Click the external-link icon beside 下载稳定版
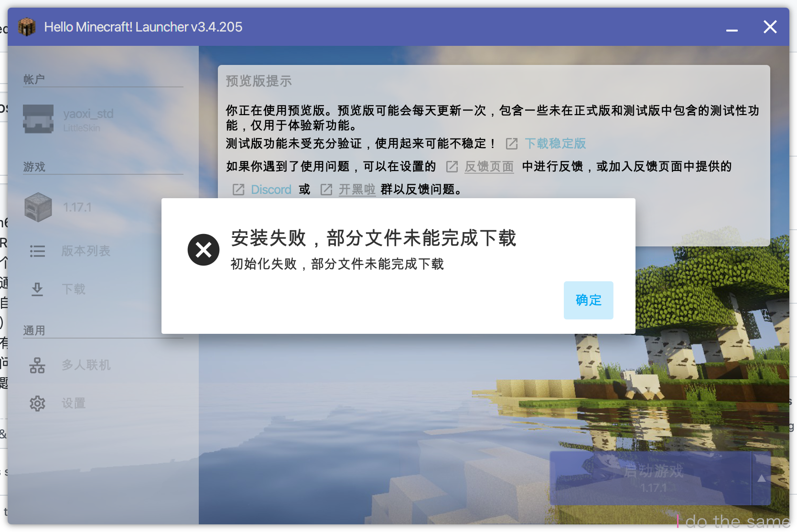 (x=511, y=143)
